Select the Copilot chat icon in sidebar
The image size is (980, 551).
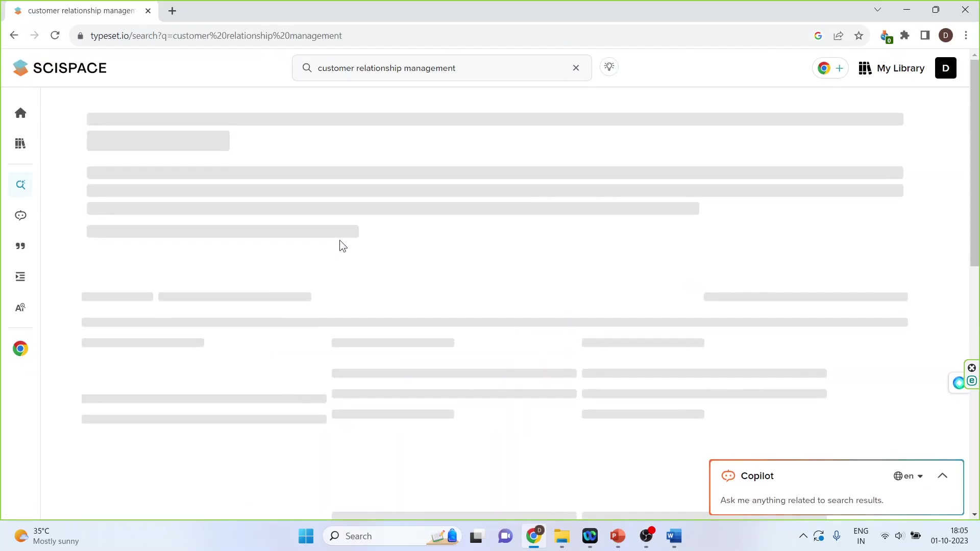tap(20, 215)
